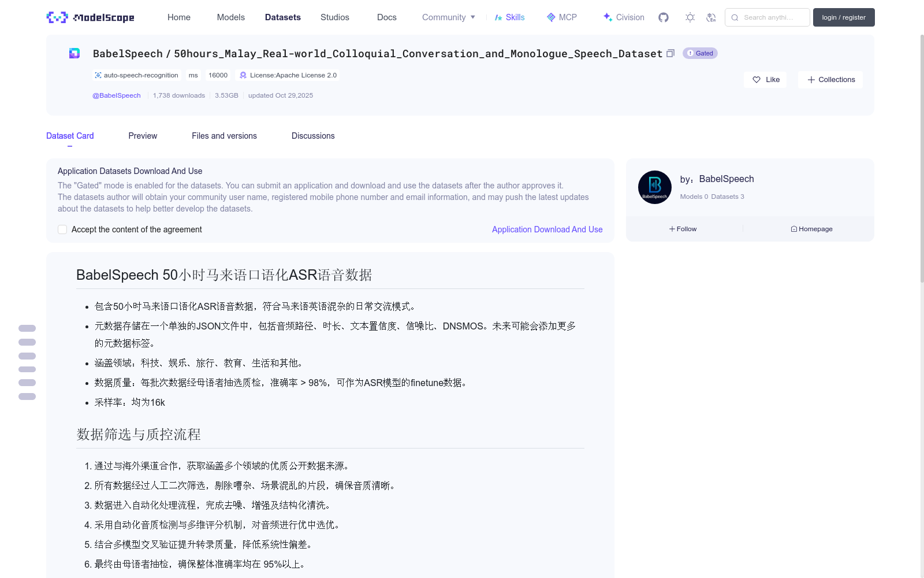Toggle the light/dark theme icon

(x=690, y=17)
